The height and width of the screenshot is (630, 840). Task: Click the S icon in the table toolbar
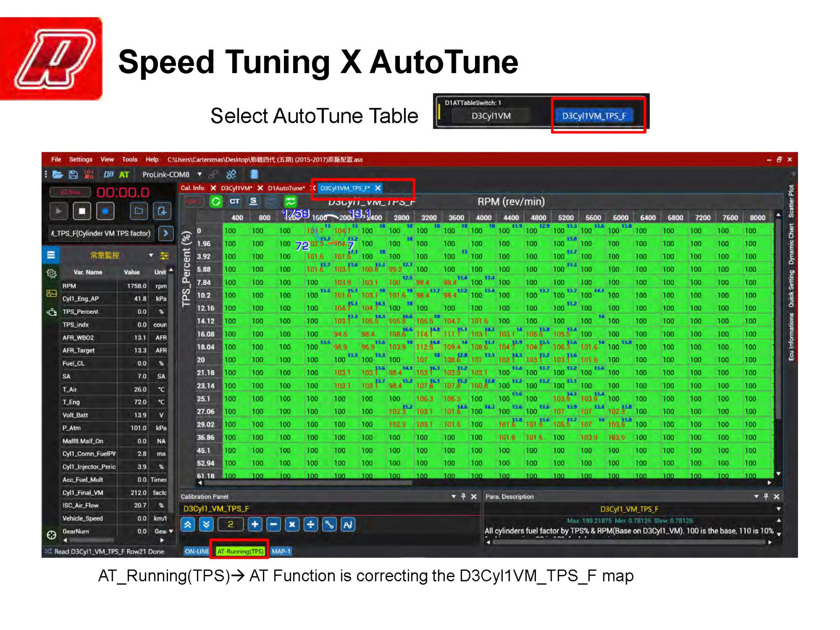click(x=253, y=202)
